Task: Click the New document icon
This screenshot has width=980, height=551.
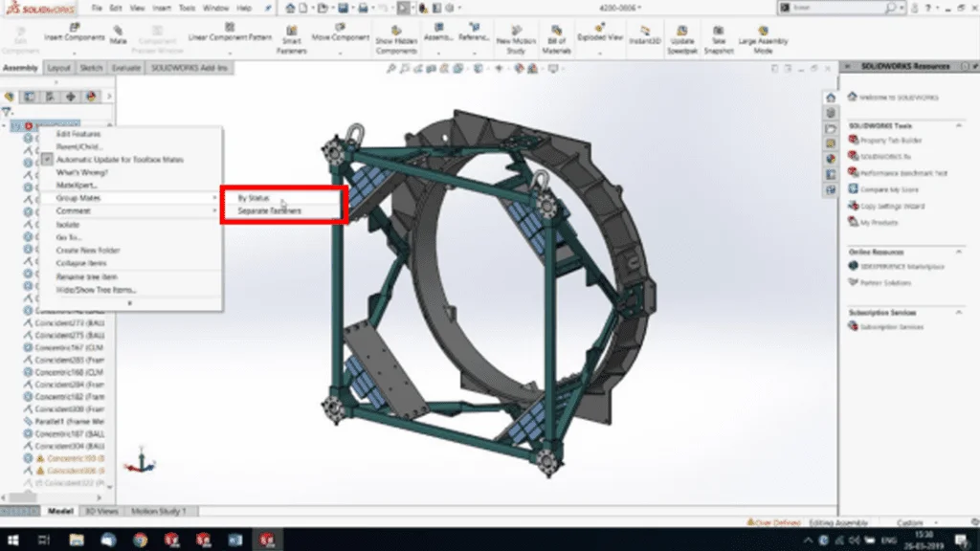Action: 303,8
